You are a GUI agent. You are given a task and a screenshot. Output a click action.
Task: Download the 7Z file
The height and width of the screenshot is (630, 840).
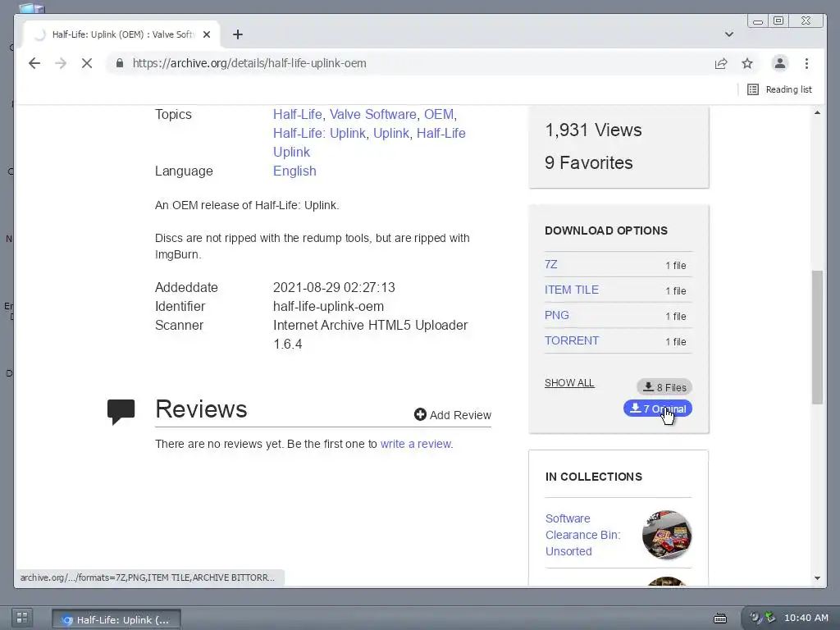tap(550, 265)
